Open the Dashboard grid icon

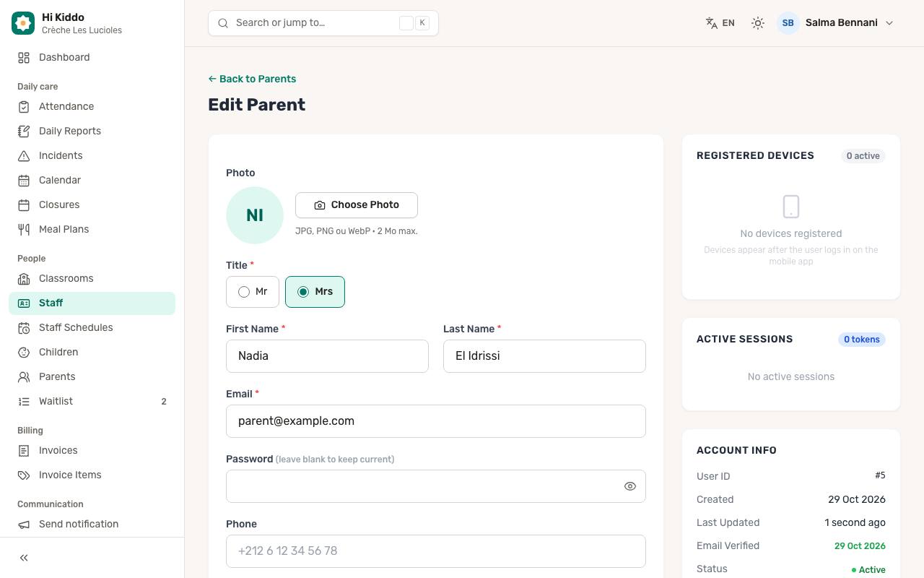(x=24, y=58)
